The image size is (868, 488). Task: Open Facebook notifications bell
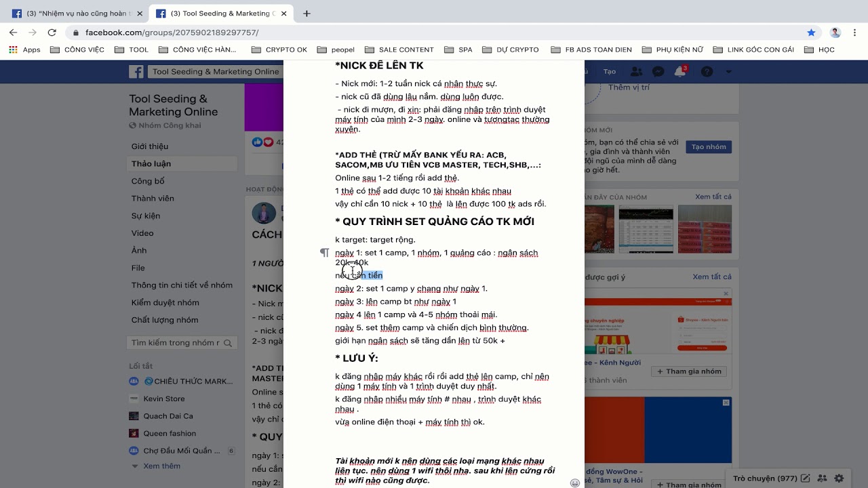pos(679,71)
